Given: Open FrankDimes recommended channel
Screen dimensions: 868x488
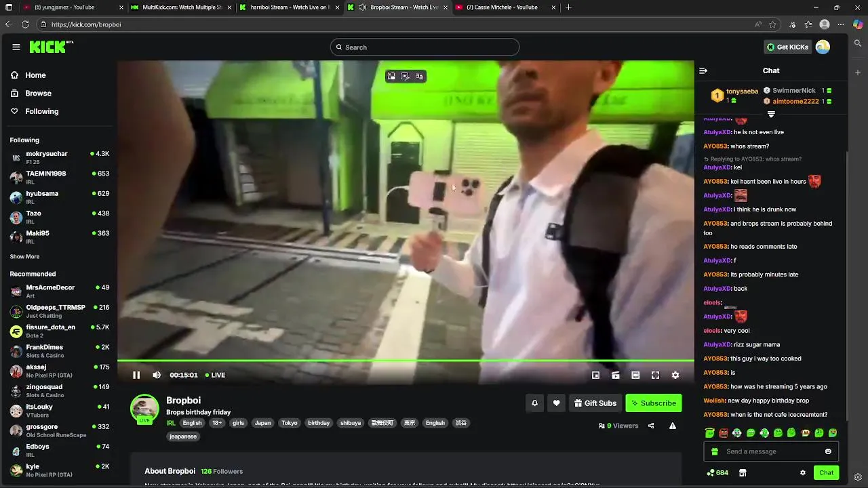Looking at the screenshot, I should pyautogui.click(x=60, y=351).
